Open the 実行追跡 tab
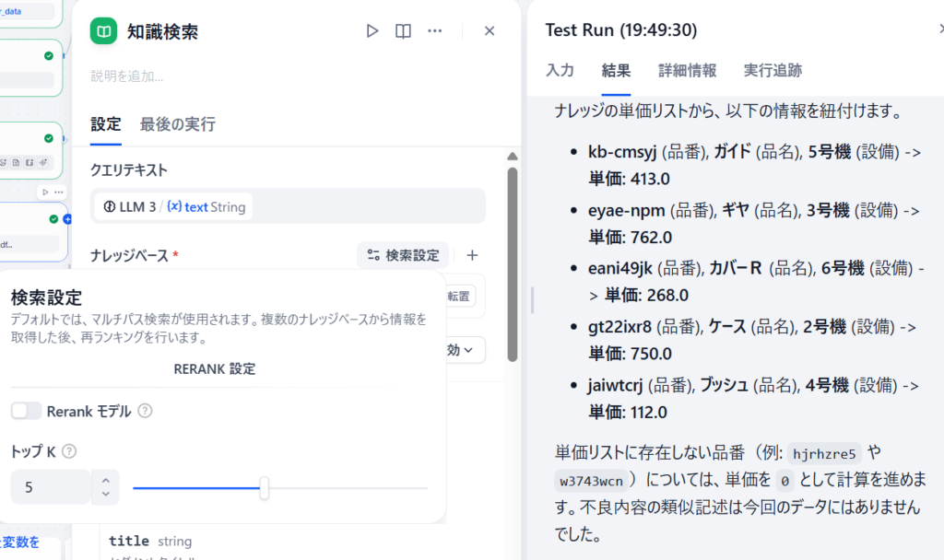944x560 pixels. coord(773,70)
